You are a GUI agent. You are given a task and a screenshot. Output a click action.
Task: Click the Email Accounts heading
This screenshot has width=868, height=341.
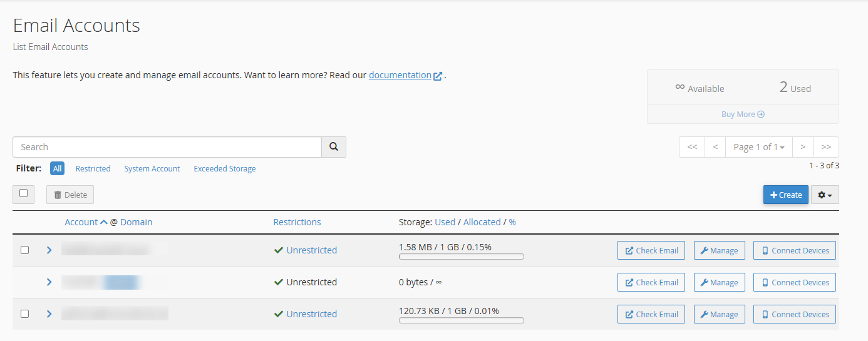pyautogui.click(x=76, y=26)
